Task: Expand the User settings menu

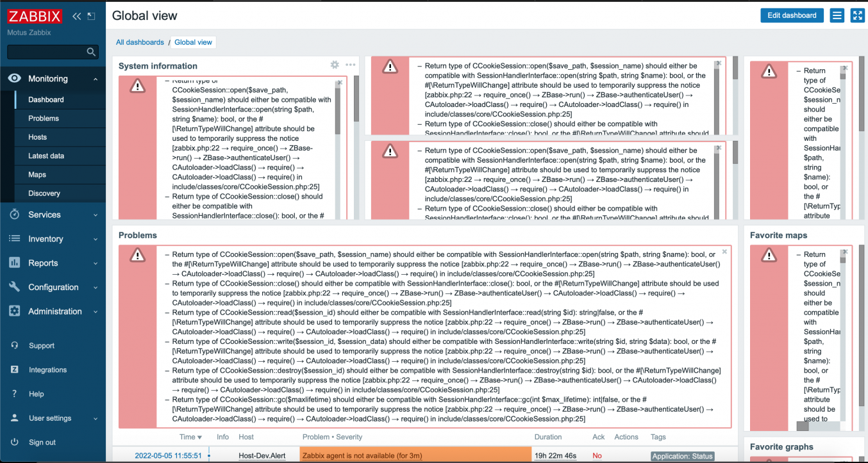Action: pyautogui.click(x=53, y=418)
